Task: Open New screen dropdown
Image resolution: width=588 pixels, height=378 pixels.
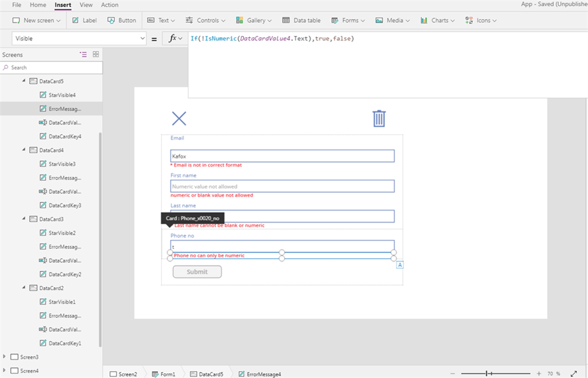Action: pos(36,20)
